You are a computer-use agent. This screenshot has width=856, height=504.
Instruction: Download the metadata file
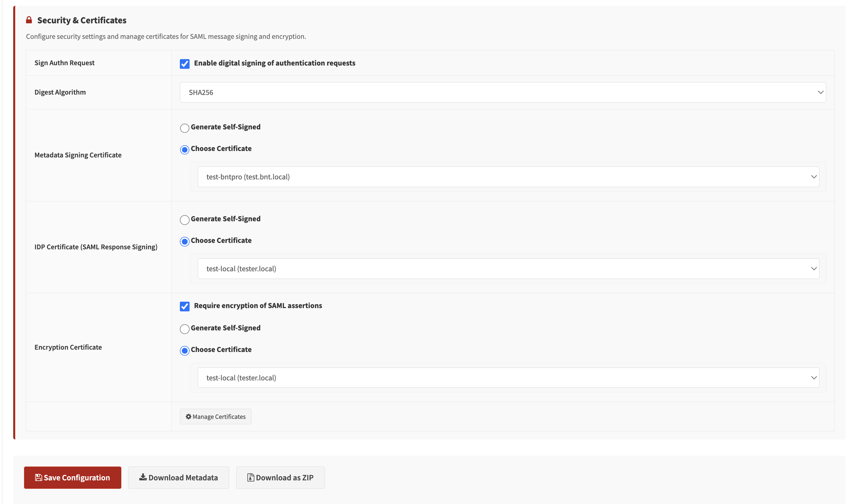(179, 478)
